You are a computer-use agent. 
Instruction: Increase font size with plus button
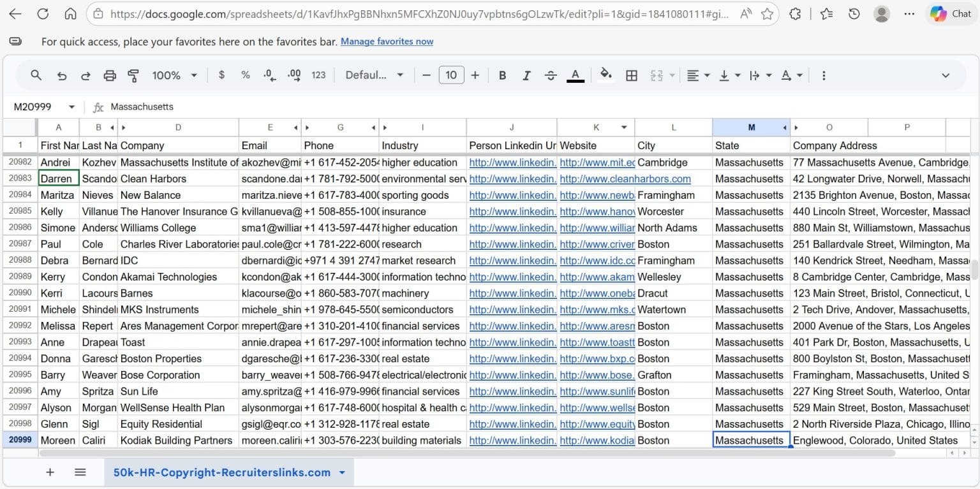click(475, 75)
